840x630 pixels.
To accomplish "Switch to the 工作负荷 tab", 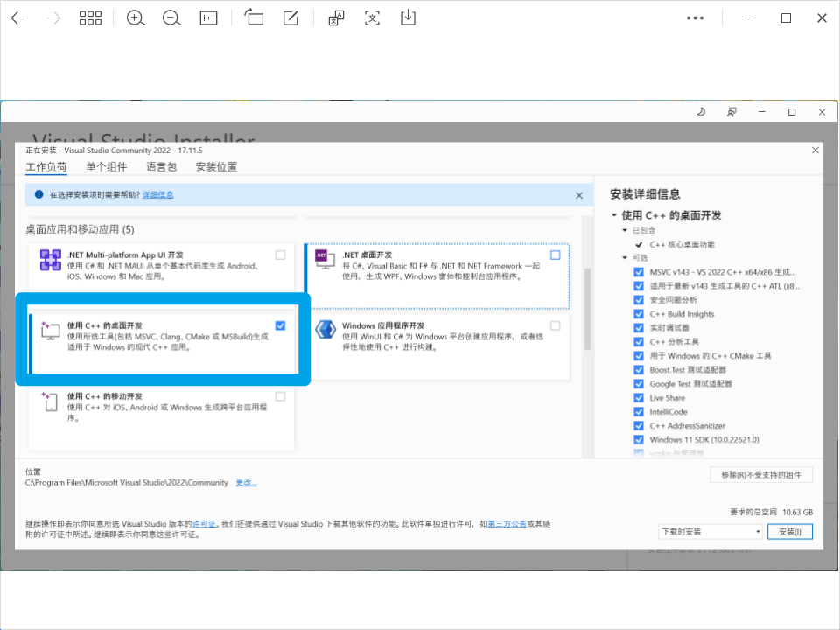I will [x=46, y=166].
